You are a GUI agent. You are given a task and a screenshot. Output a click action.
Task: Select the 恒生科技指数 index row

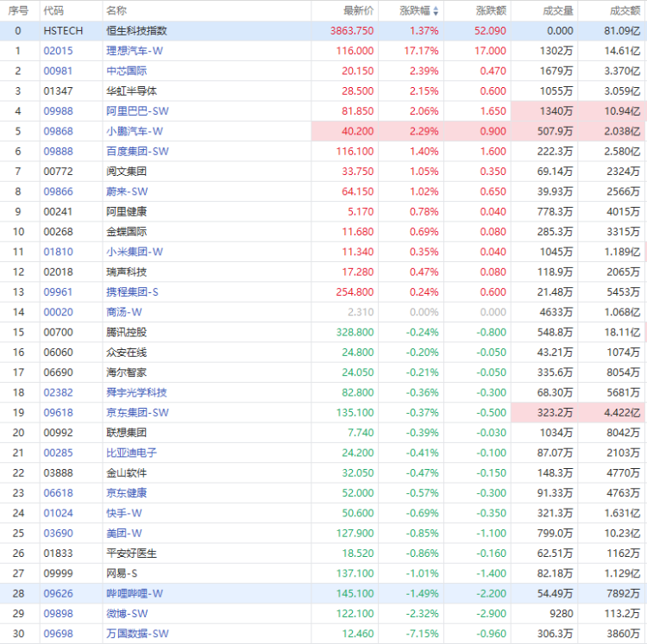[323, 31]
